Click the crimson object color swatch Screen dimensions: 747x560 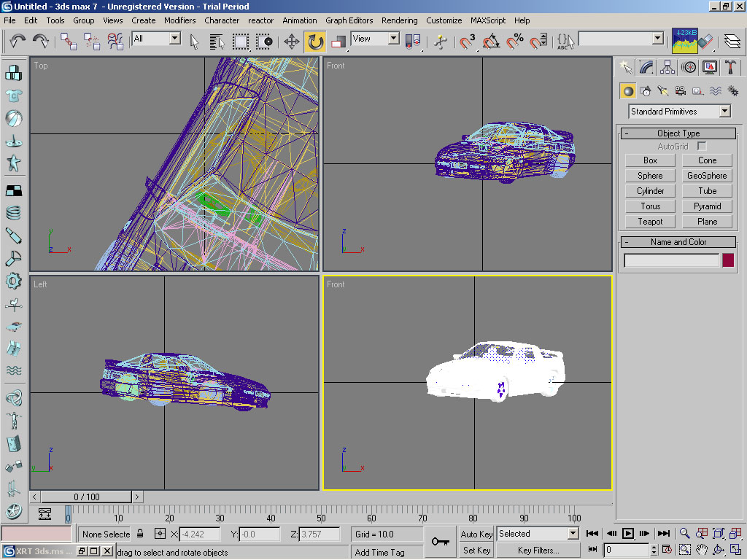pyautogui.click(x=727, y=260)
